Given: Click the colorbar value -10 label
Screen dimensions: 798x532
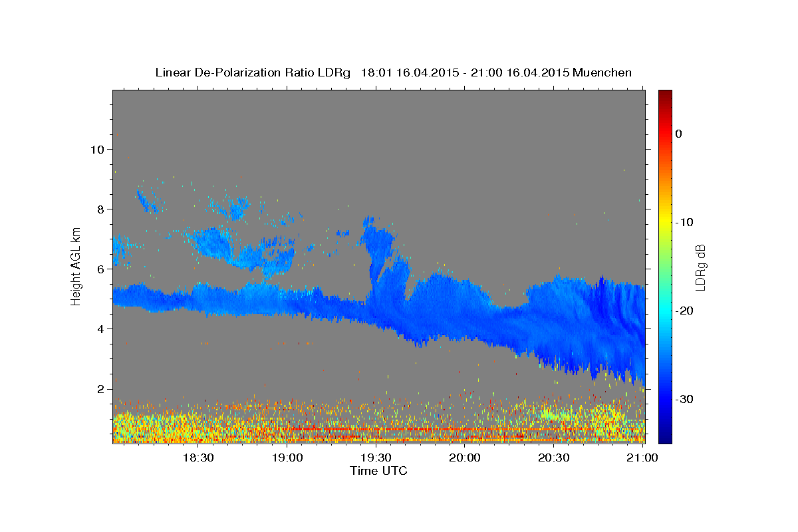Looking at the screenshot, I should (x=684, y=222).
